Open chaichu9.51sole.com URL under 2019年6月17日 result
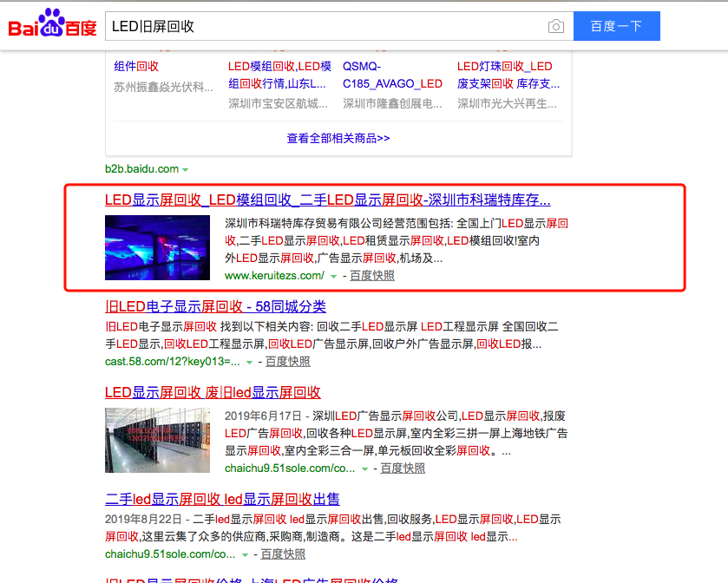The image size is (728, 583). pos(290,468)
